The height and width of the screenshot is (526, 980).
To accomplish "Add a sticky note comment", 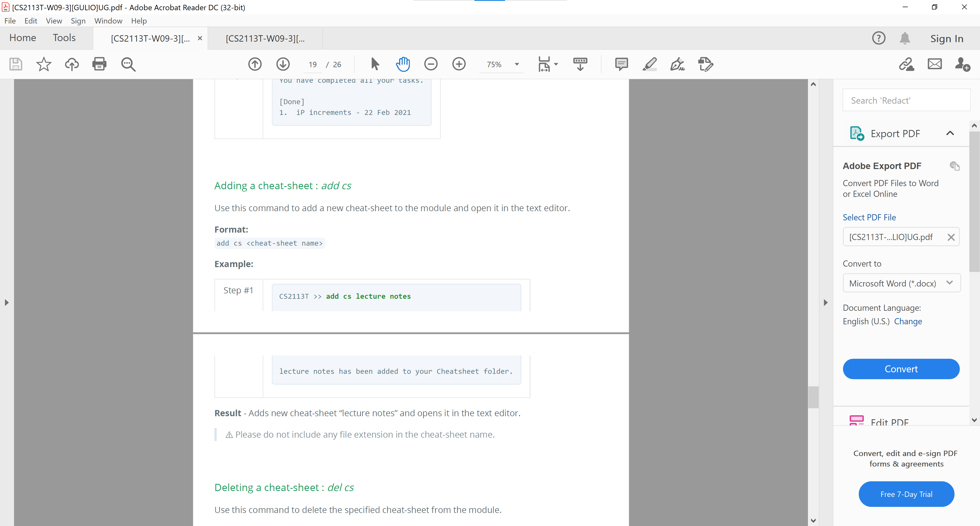I will point(621,64).
